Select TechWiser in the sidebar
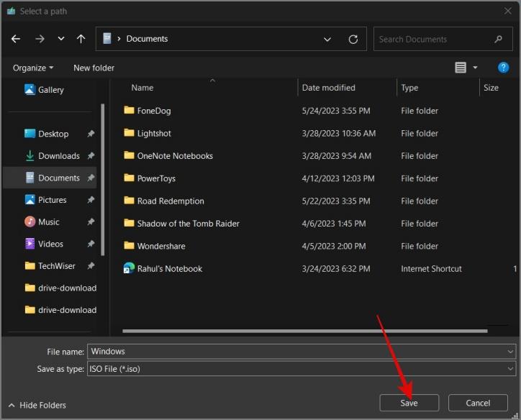Image resolution: width=521 pixels, height=420 pixels. click(50, 265)
